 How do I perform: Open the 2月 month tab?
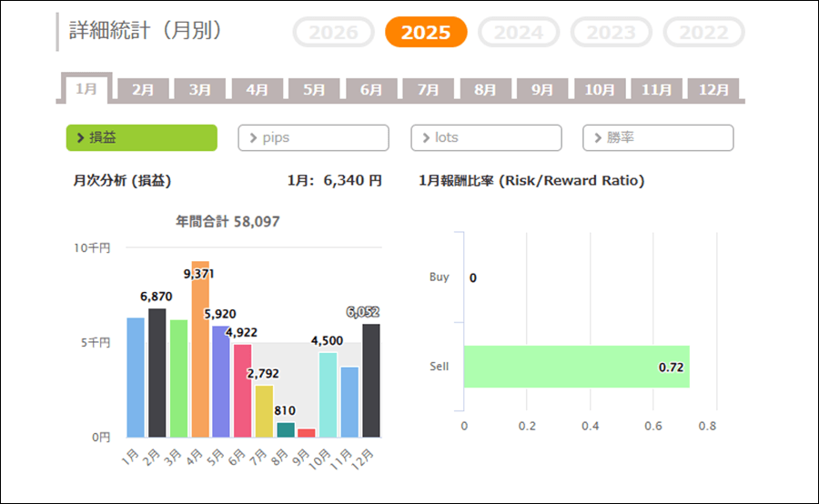point(143,89)
